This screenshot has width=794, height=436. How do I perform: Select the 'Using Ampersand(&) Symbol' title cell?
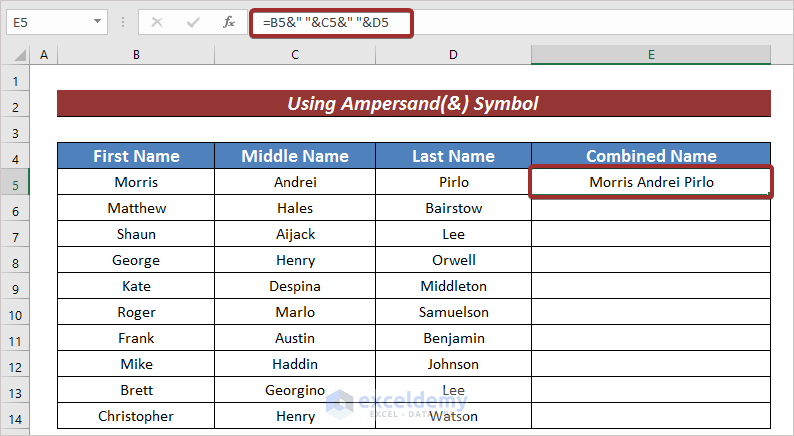pos(414,103)
